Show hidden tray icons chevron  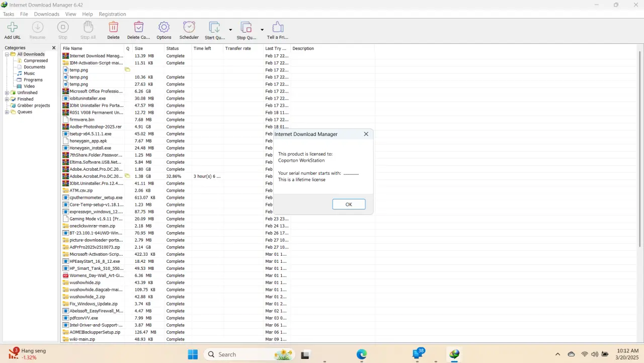[557, 354]
